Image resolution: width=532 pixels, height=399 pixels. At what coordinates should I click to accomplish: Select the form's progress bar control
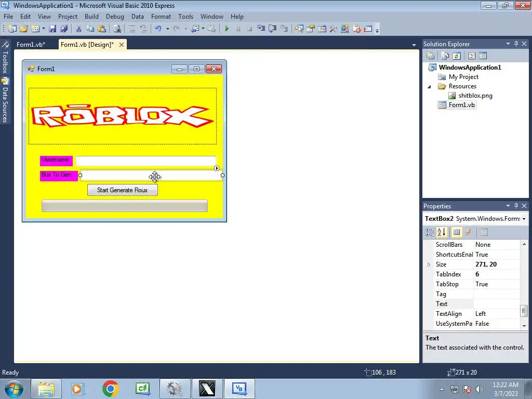click(125, 206)
